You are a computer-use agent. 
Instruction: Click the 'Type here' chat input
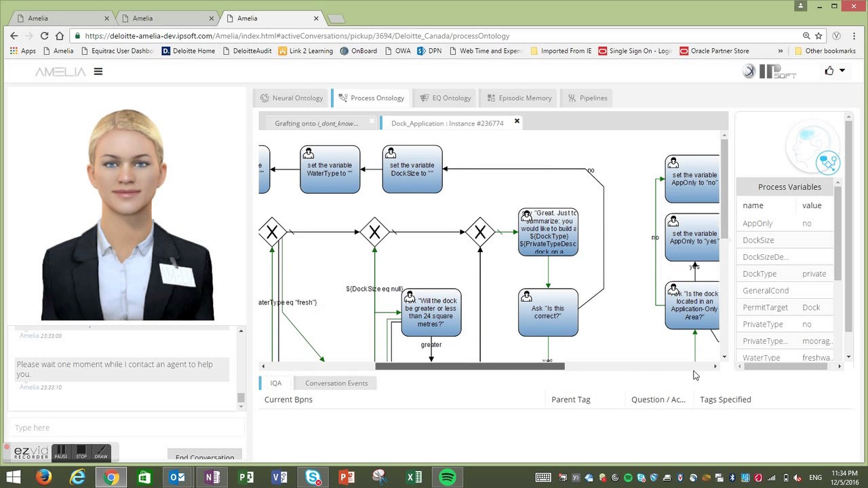(x=127, y=428)
